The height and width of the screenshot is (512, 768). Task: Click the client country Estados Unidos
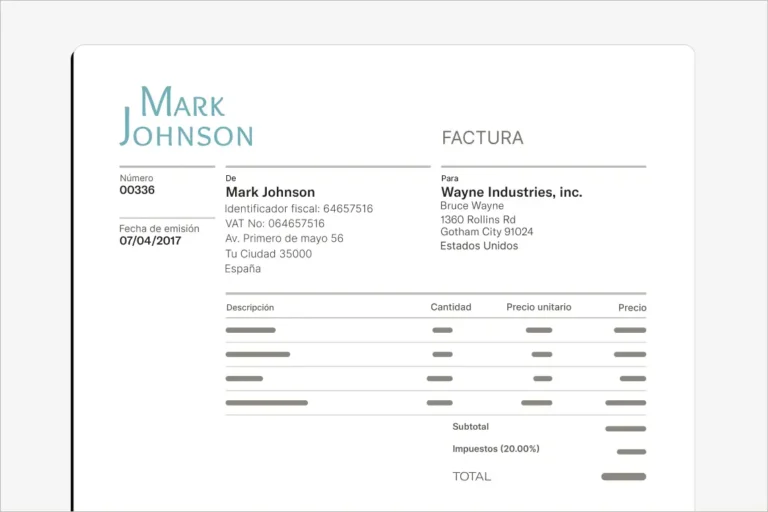point(479,246)
